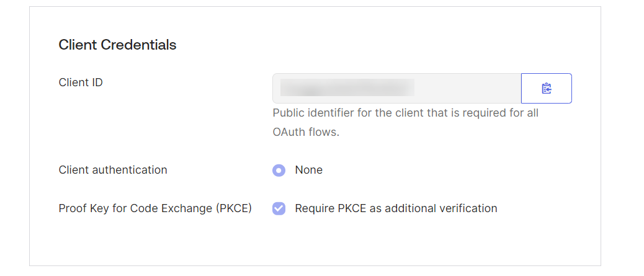Click the 'Client authentication' field label
The height and width of the screenshot is (276, 644).
(113, 170)
